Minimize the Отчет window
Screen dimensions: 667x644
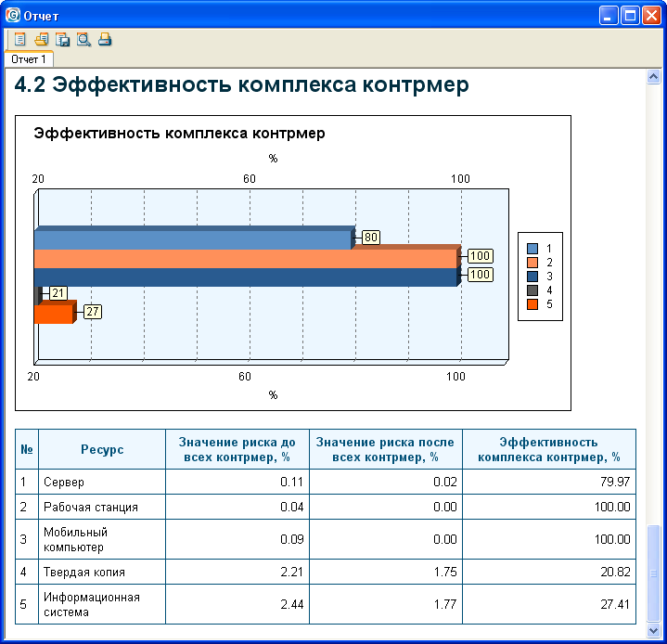tap(609, 16)
